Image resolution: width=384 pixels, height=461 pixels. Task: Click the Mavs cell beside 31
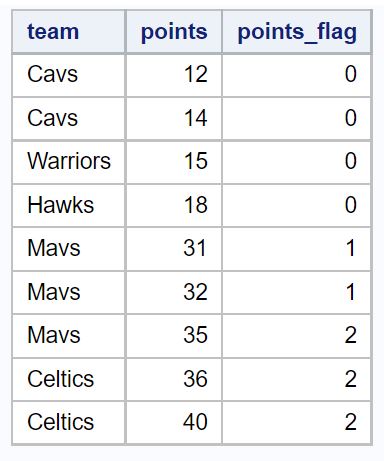[69, 249]
